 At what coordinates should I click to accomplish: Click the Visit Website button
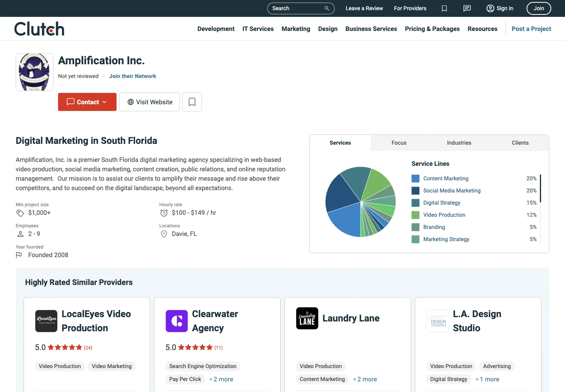(x=150, y=102)
